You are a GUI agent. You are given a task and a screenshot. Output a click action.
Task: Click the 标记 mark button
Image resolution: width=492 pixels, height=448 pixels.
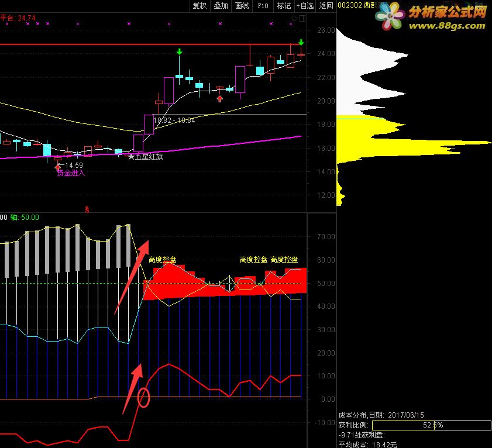284,6
